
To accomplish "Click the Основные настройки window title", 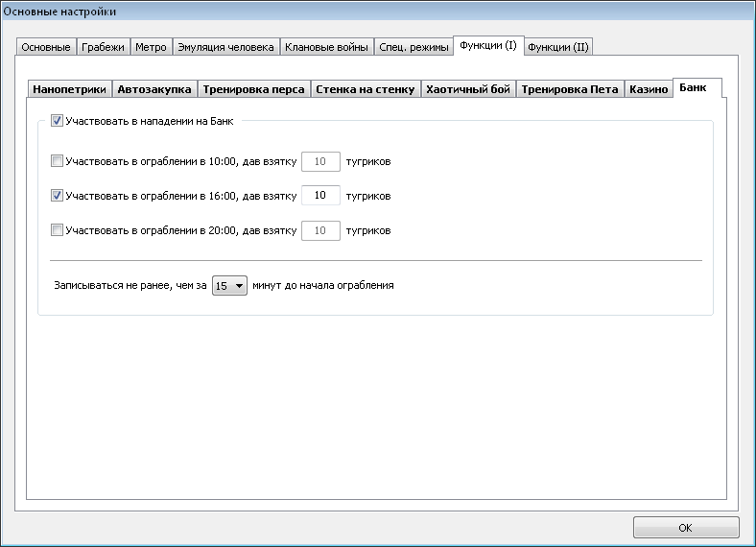I will coord(59,12).
